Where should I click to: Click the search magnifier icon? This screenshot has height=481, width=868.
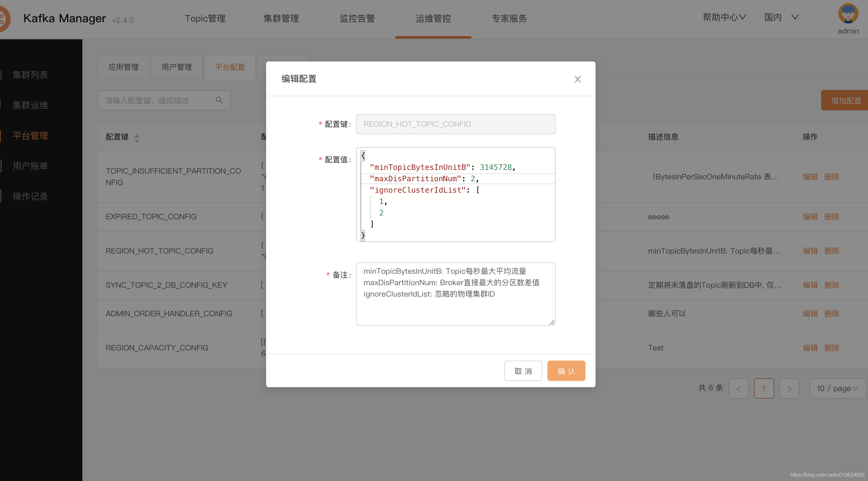pos(219,100)
